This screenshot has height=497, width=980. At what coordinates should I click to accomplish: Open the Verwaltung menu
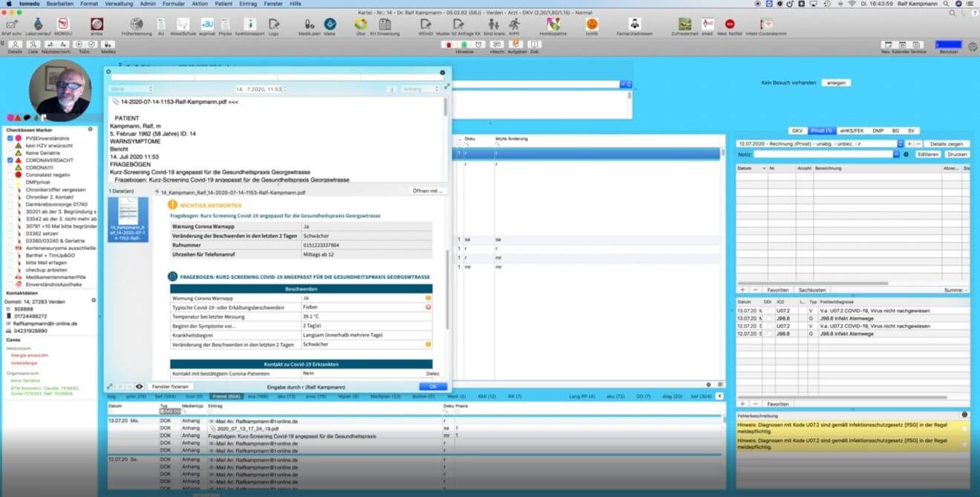[x=119, y=4]
